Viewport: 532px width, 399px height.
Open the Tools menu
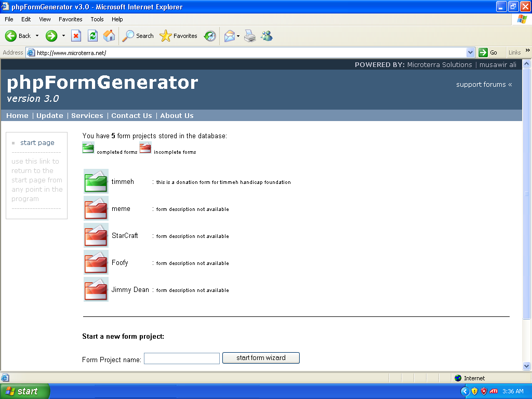tap(97, 19)
